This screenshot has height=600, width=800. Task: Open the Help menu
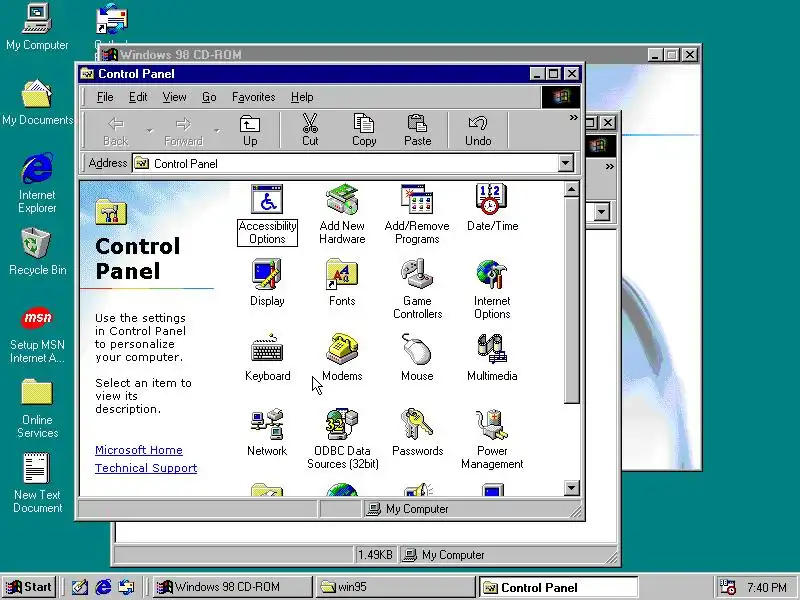point(302,97)
